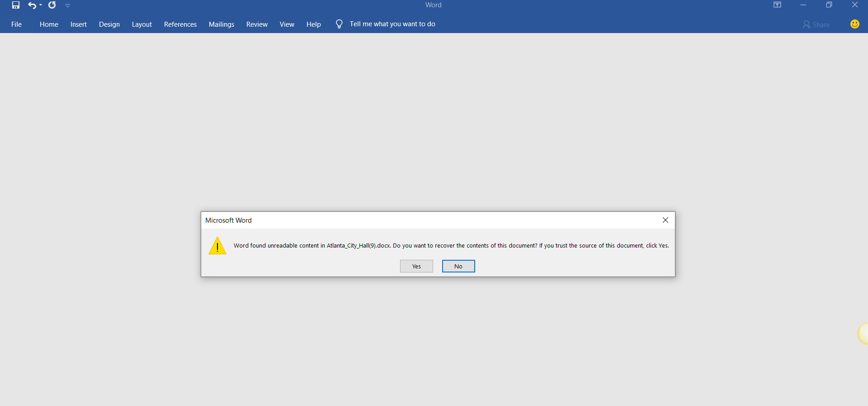868x406 pixels.
Task: Close the Microsoft Word warning dialog
Action: 665,220
